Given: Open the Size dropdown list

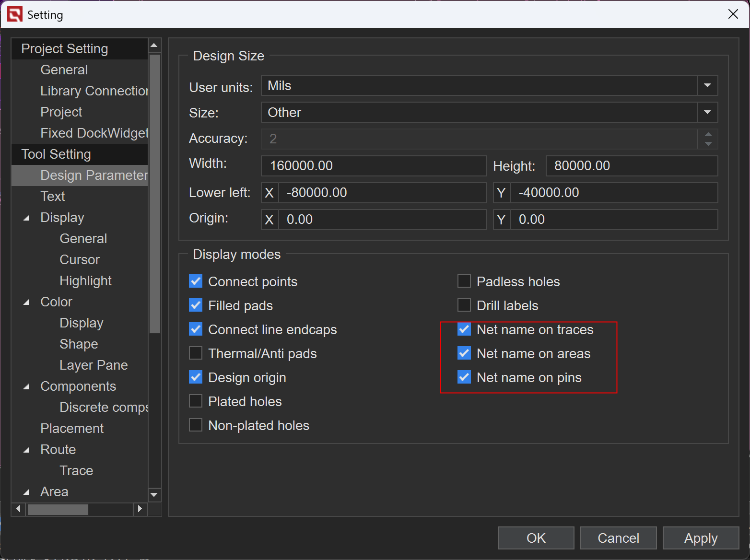Looking at the screenshot, I should pyautogui.click(x=707, y=113).
